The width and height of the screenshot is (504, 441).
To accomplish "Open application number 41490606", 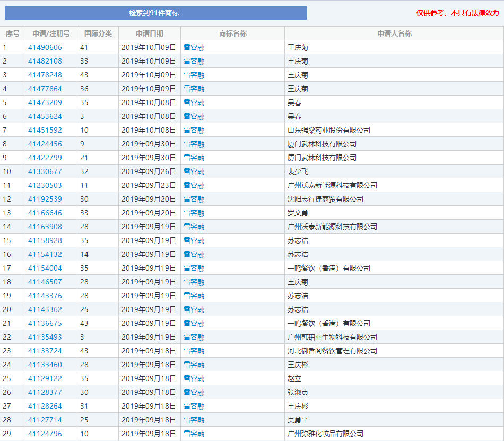I will (x=45, y=47).
